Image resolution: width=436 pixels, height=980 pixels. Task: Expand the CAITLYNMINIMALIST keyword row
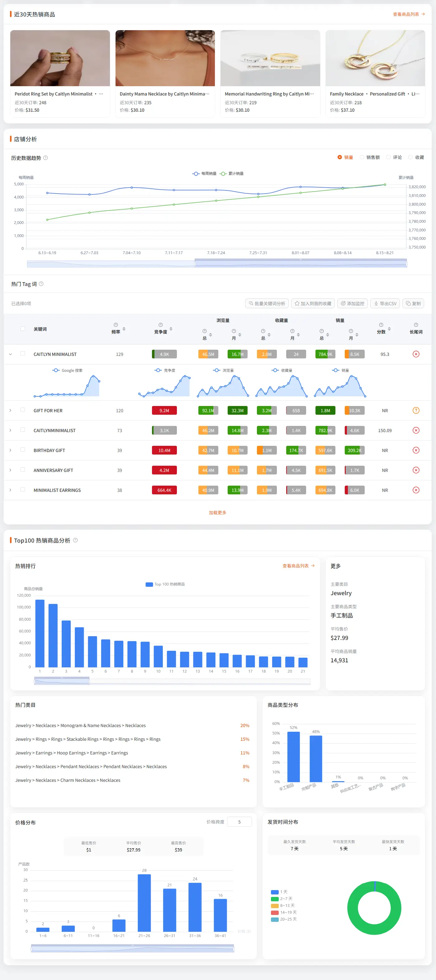tap(10, 430)
